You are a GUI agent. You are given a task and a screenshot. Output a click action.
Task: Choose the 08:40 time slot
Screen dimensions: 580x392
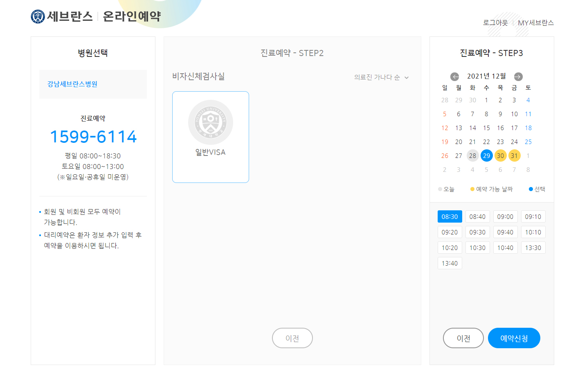(478, 216)
